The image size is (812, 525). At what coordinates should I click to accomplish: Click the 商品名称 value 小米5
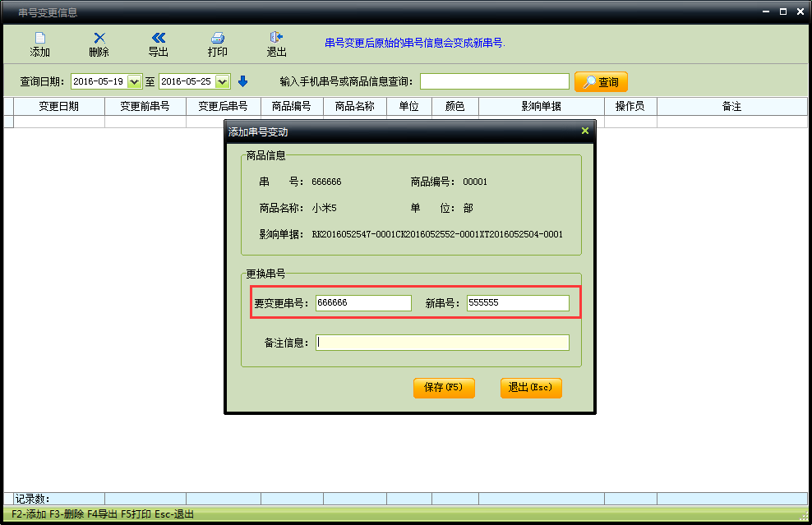point(324,208)
